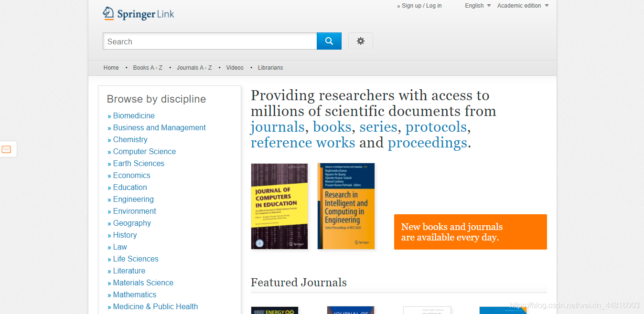Browse Medicine & Public Health discipline

point(155,306)
